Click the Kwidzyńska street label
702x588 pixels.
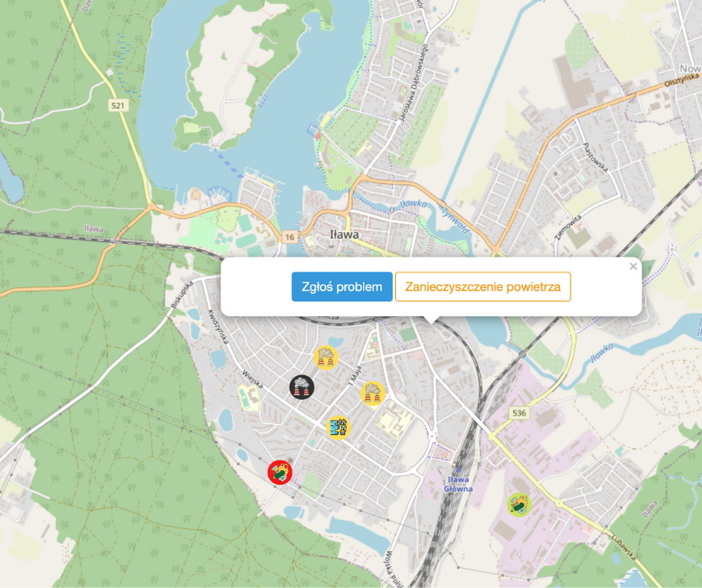coord(218,327)
